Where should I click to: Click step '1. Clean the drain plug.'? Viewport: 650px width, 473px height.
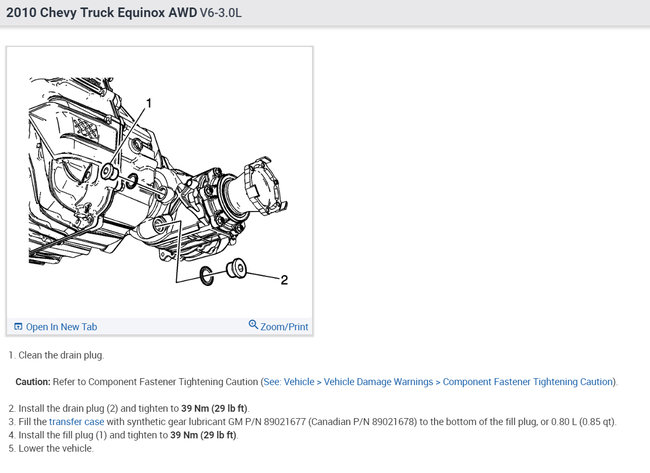[x=56, y=355]
